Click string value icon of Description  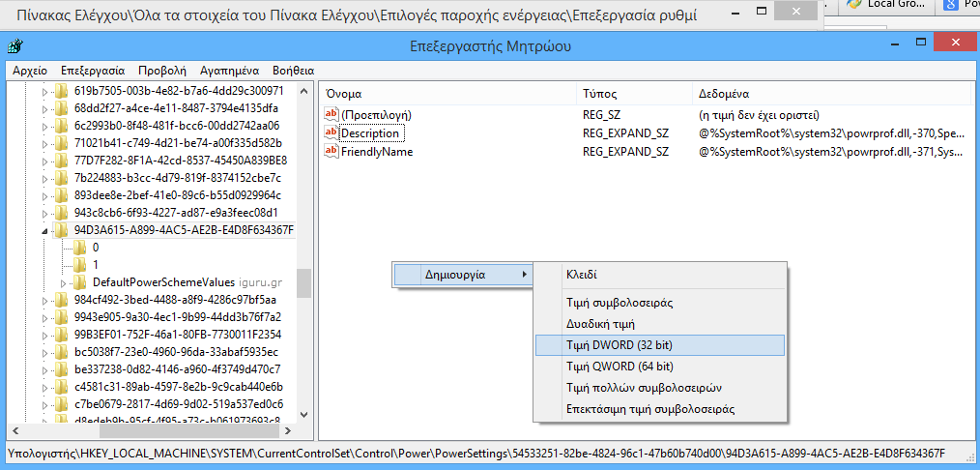(331, 132)
